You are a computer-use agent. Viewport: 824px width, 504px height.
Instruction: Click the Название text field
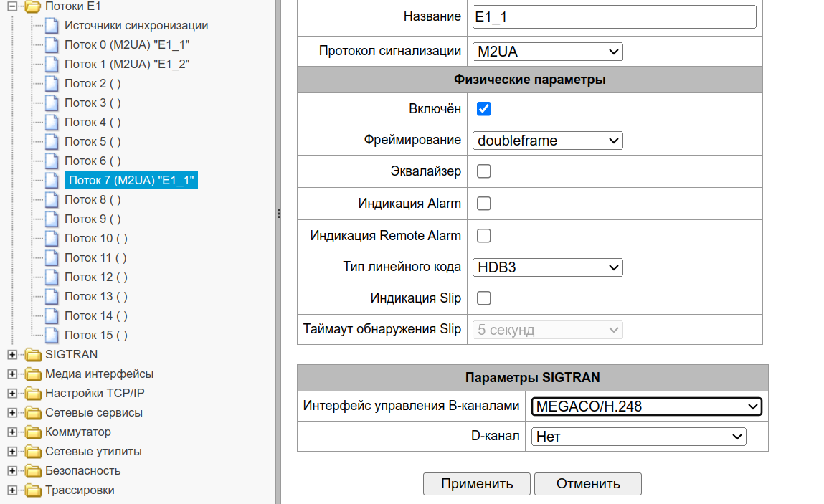[615, 17]
